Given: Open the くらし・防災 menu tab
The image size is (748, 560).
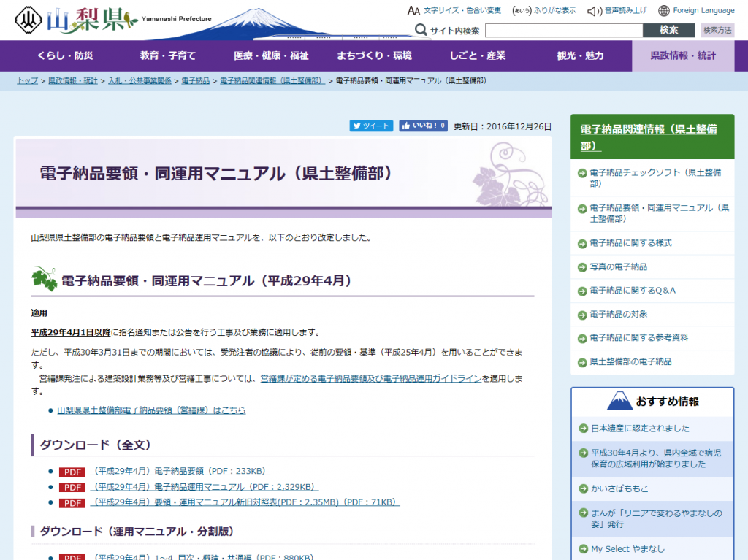Looking at the screenshot, I should click(65, 56).
